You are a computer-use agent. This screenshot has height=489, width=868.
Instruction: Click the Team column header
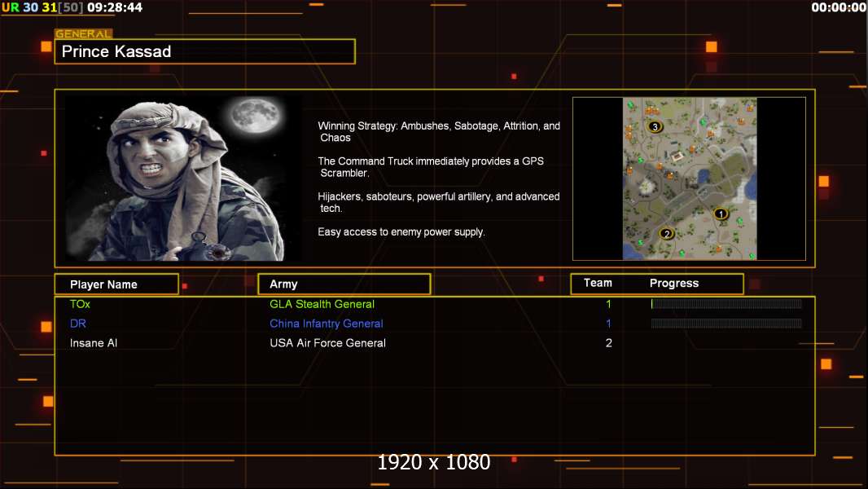598,283
